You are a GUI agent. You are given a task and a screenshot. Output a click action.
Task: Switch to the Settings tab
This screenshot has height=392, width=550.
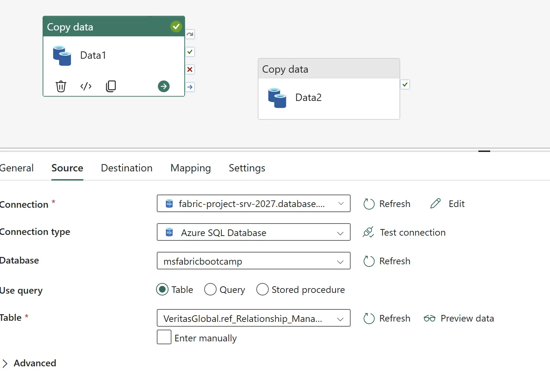[247, 168]
